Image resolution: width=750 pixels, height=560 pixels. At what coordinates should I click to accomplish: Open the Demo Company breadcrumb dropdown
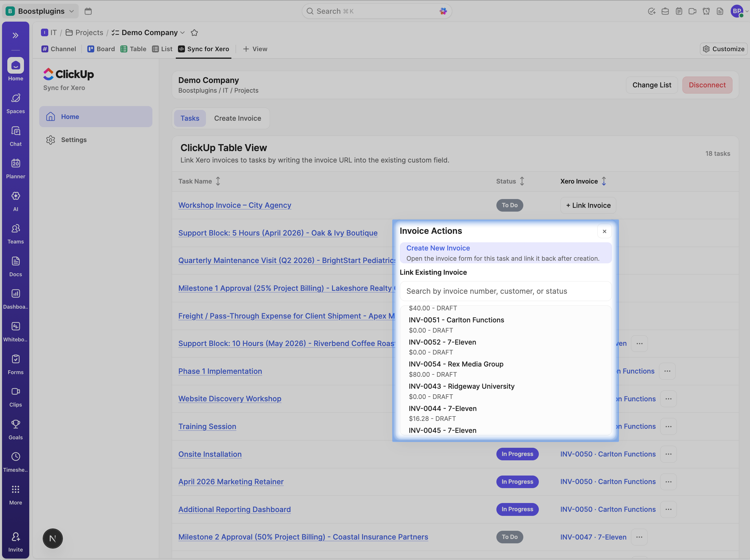click(183, 33)
